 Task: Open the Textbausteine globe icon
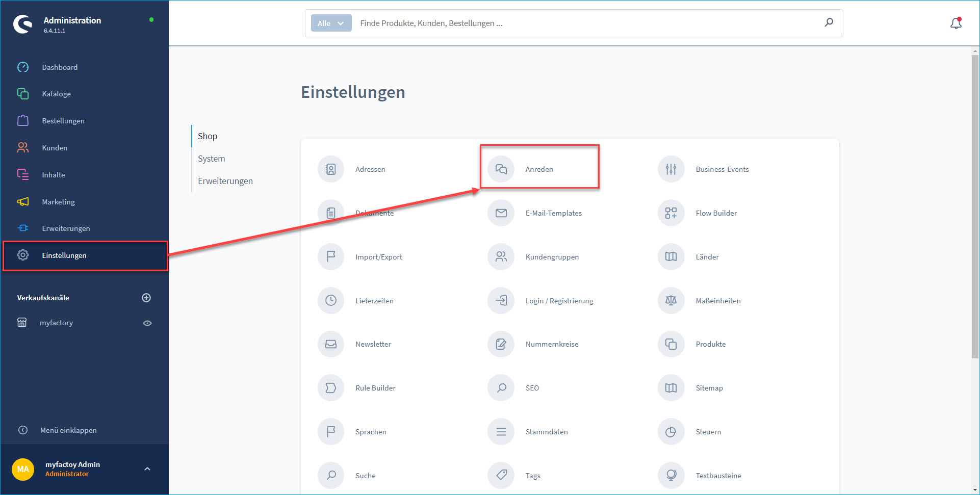click(671, 476)
